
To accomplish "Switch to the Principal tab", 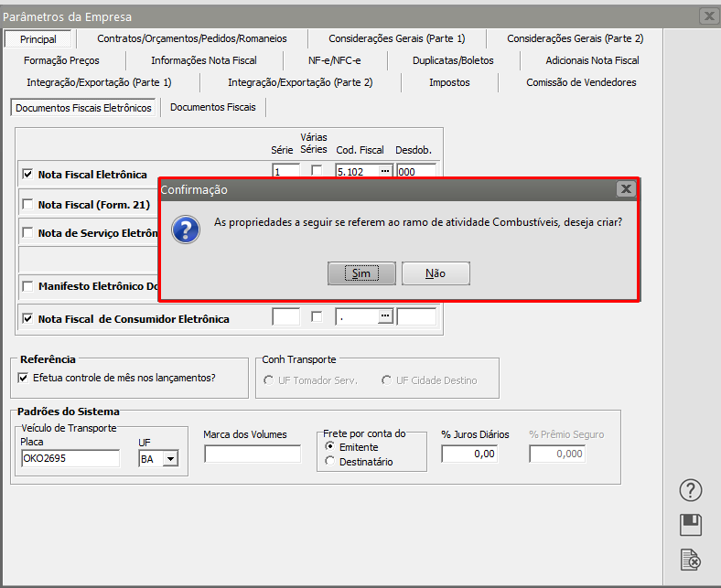I will tap(38, 39).
